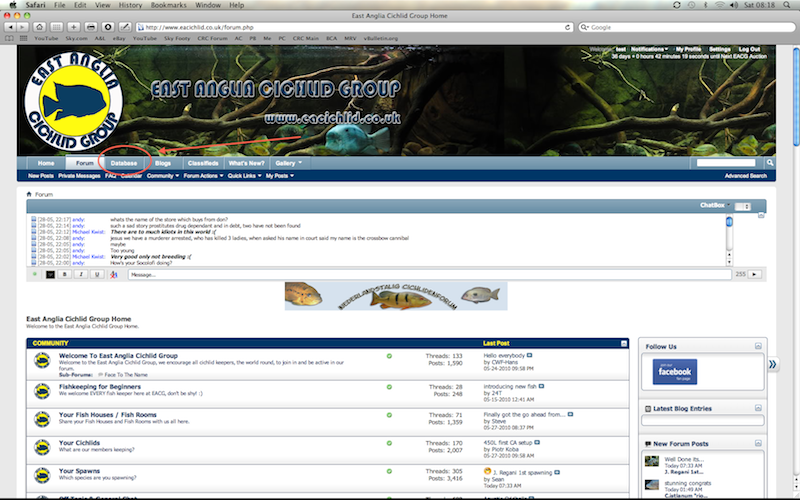Open the Notifications dropdown
The height and width of the screenshot is (500, 800).
point(649,49)
